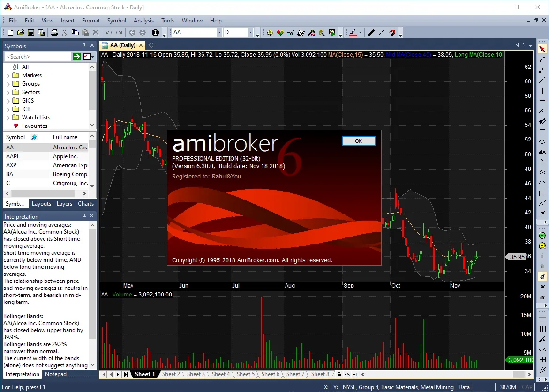Open the line color dropdown arrow
This screenshot has width=549, height=392.
360,32
